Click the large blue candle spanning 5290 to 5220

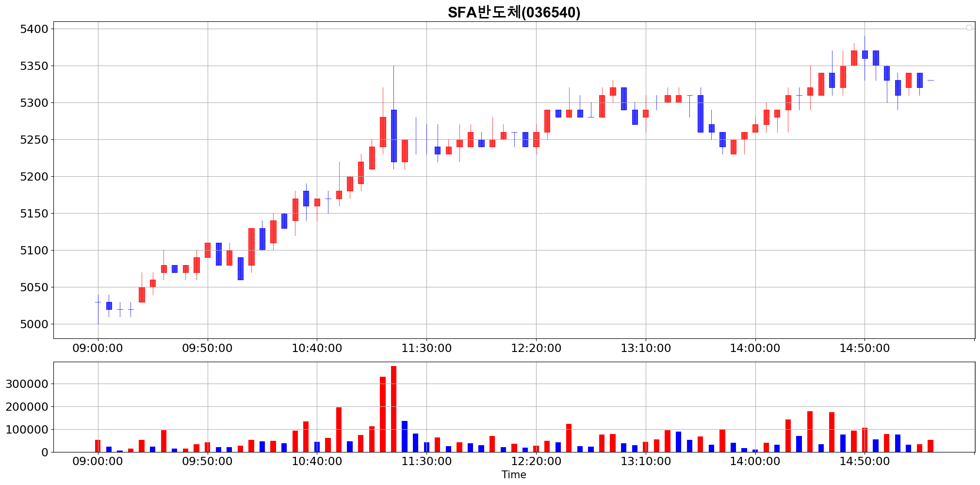click(393, 136)
